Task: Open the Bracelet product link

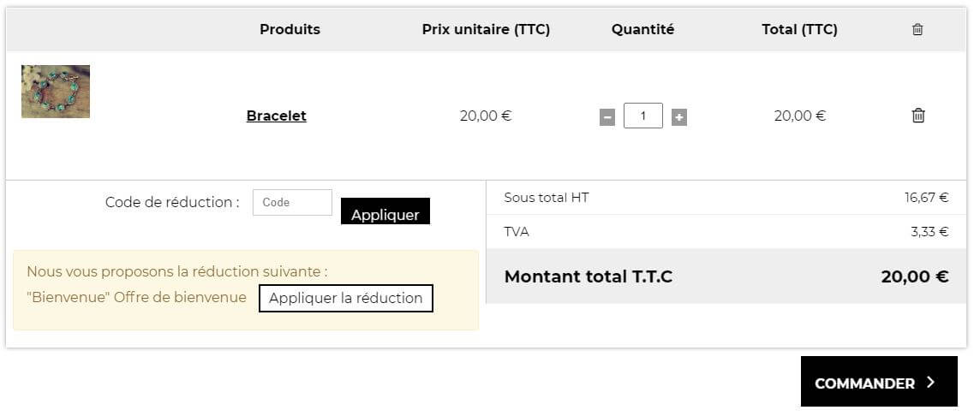Action: [x=276, y=116]
